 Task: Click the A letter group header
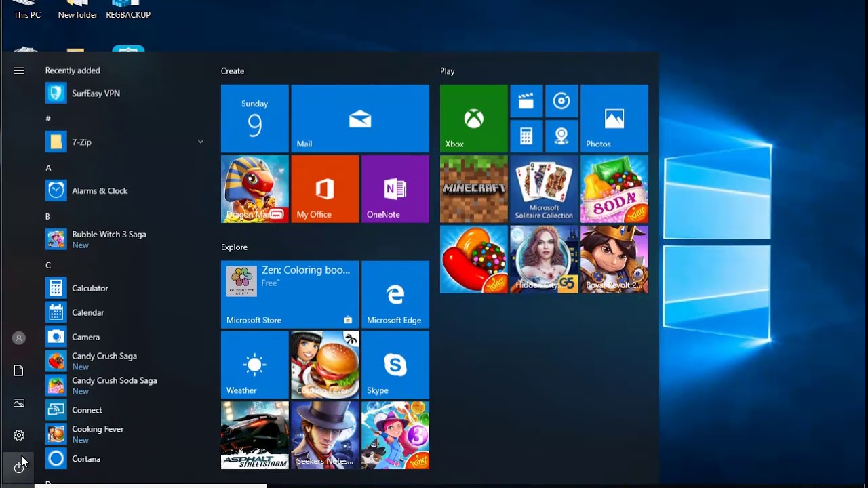click(x=48, y=167)
